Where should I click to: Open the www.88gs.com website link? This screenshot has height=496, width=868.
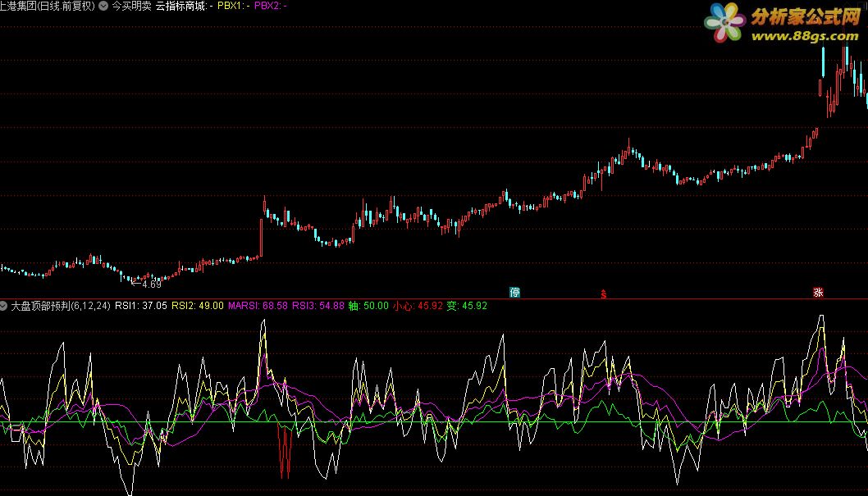(804, 35)
